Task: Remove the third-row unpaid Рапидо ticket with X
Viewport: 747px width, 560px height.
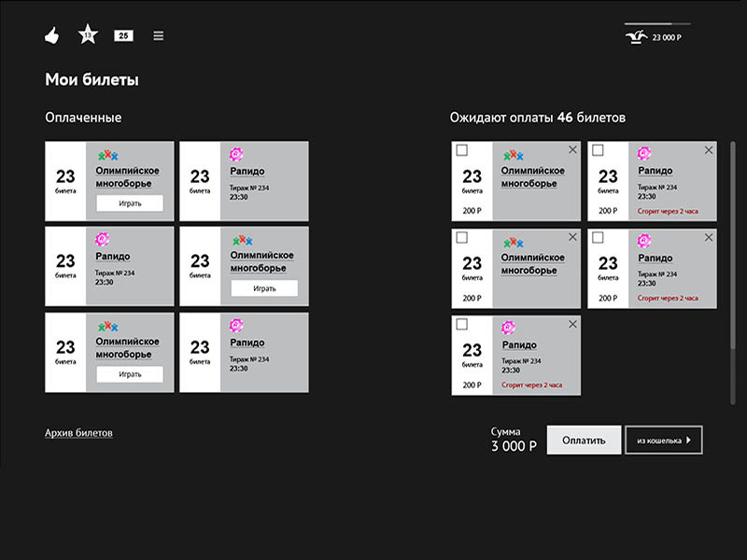Action: (x=572, y=324)
